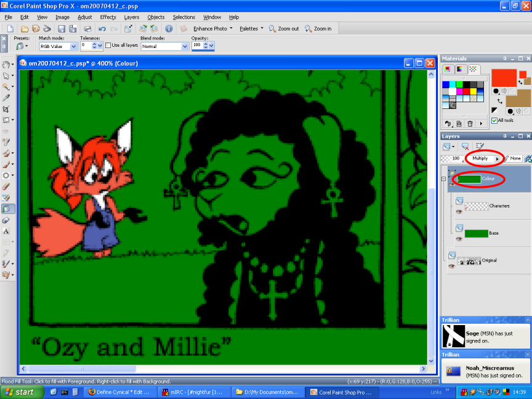
Task: Open the Effects menu
Action: [108, 17]
